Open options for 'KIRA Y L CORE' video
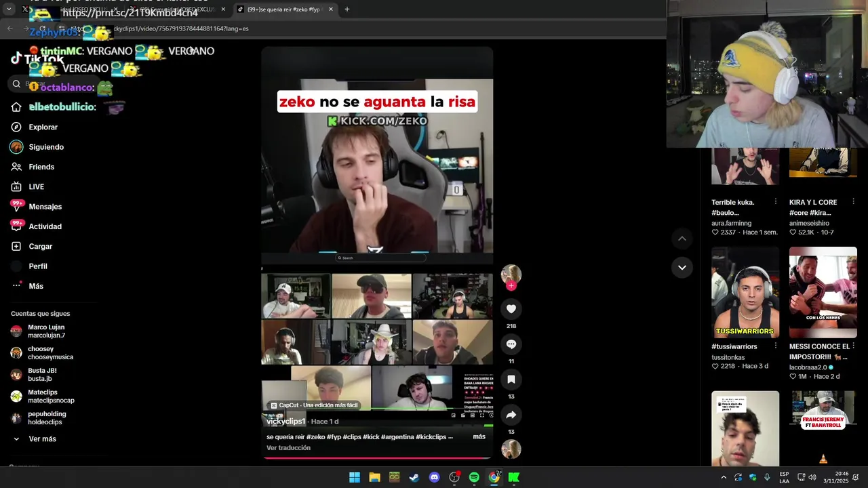 (x=854, y=202)
